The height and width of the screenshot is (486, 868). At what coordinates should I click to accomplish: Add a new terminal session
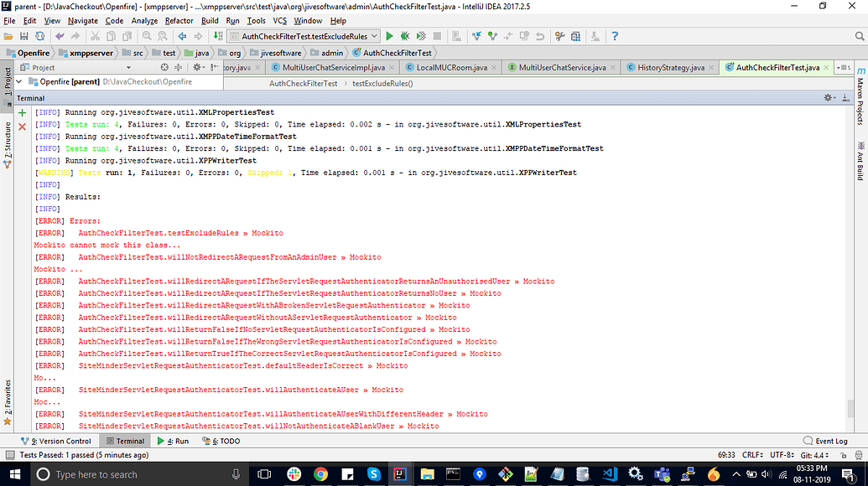tap(22, 112)
